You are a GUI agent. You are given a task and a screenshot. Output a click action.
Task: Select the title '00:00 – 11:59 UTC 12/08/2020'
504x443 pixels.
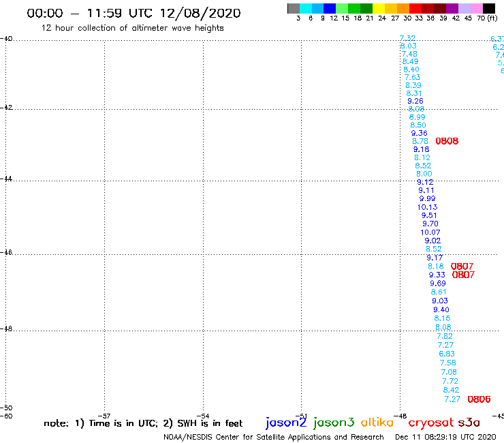133,13
